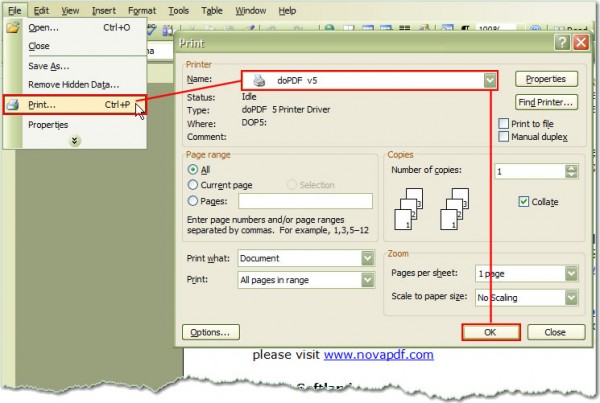Increase the number of copies with up arrow
The height and width of the screenshot is (403, 600).
(571, 168)
